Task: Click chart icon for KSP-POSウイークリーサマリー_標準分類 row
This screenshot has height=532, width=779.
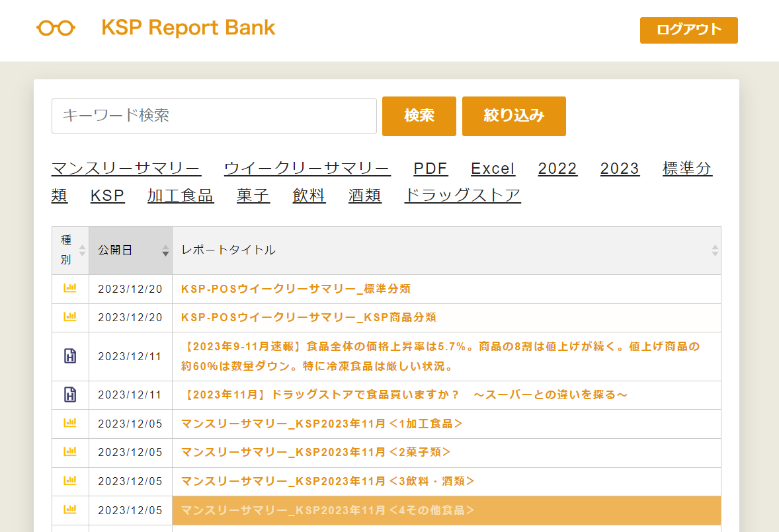Action: tap(70, 288)
